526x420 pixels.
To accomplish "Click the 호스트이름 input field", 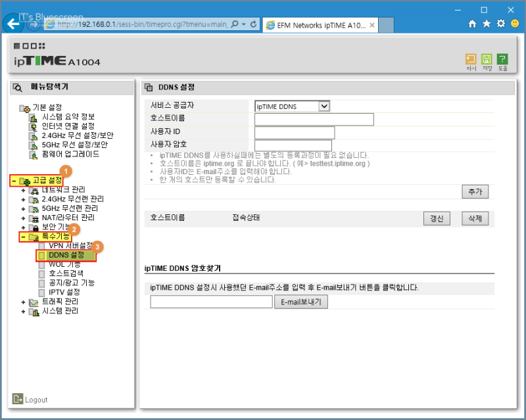I will [x=314, y=120].
